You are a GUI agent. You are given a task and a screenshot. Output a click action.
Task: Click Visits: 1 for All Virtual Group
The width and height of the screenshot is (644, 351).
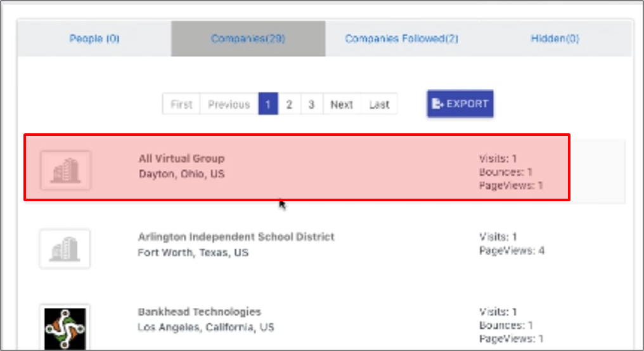[x=498, y=159]
